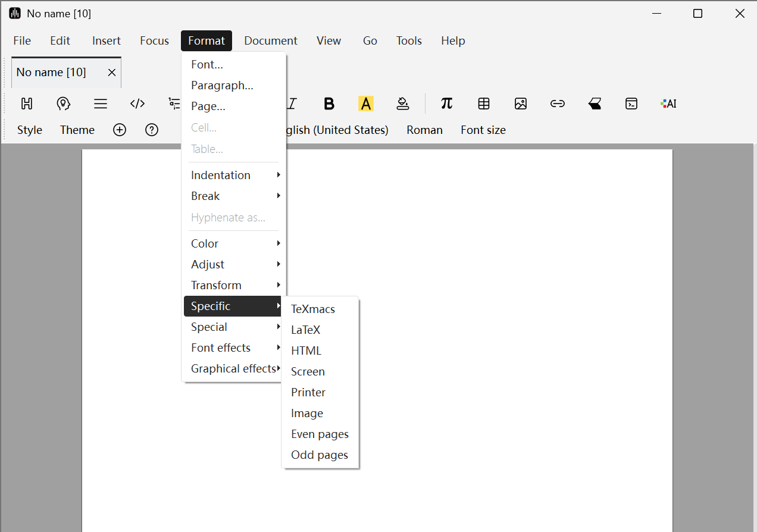
Task: Click the question mark help icon
Action: [x=152, y=130]
